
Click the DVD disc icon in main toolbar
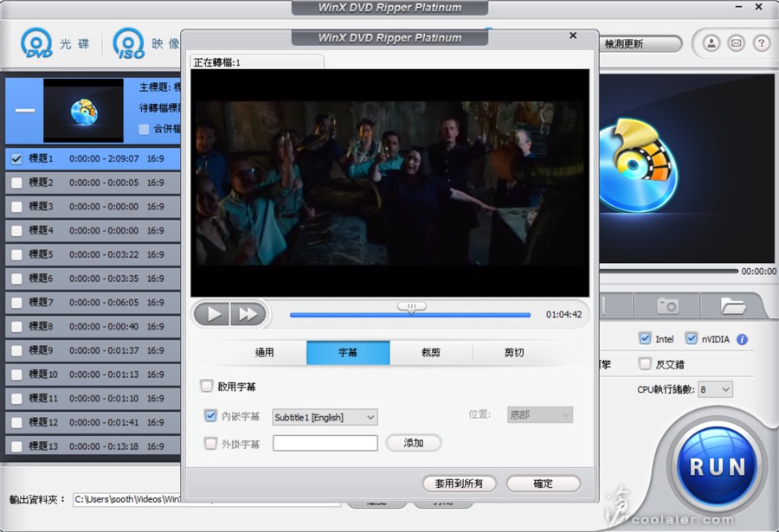tap(36, 42)
